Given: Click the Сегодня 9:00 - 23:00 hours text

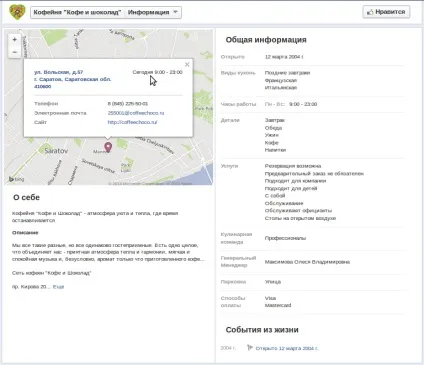Looking at the screenshot, I should click(x=157, y=72).
